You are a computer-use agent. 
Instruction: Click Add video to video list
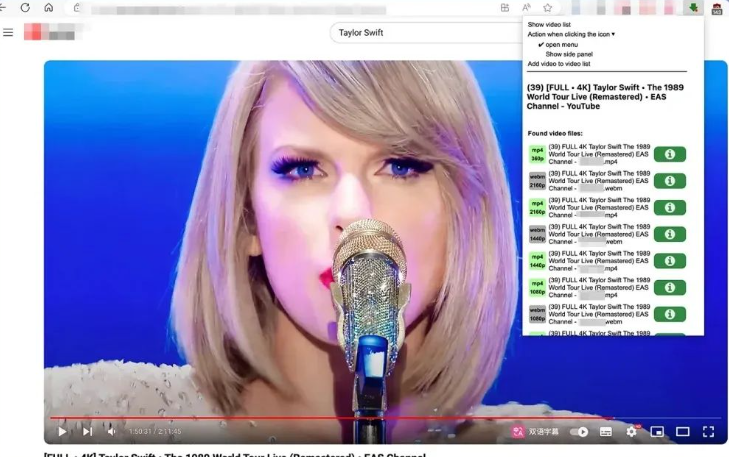[x=559, y=64]
